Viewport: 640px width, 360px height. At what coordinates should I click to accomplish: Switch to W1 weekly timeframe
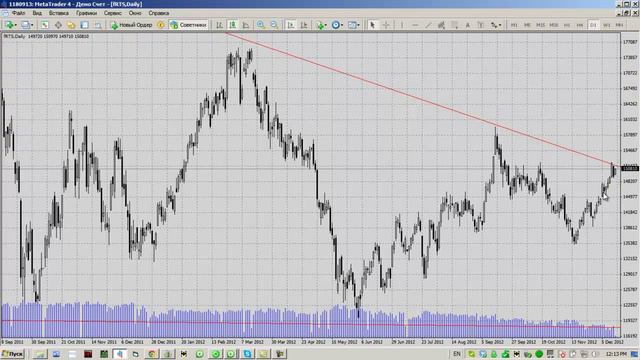click(607, 25)
